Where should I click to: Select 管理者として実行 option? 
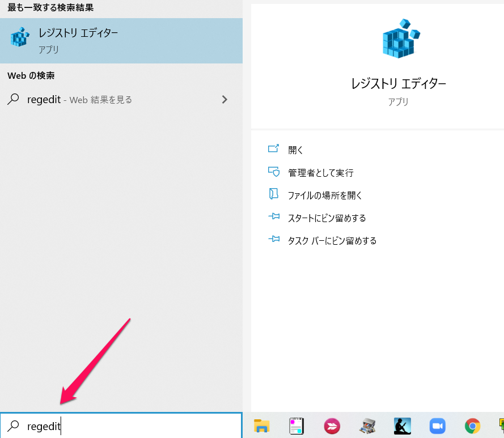point(320,173)
